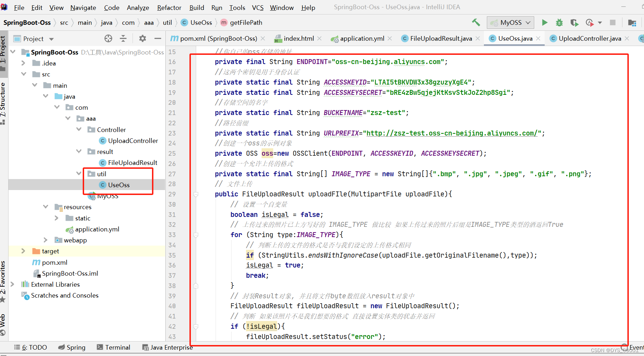Click the Build project hammer icon
The image size is (644, 356).
[476, 23]
